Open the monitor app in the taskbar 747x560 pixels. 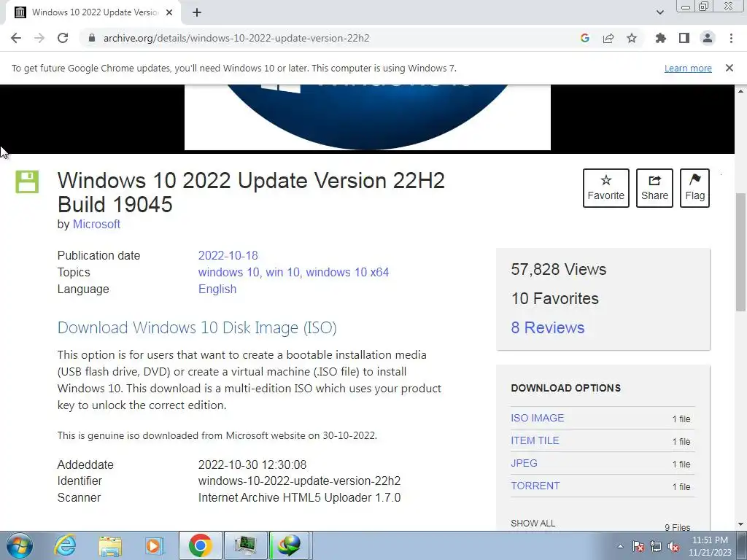pos(245,545)
